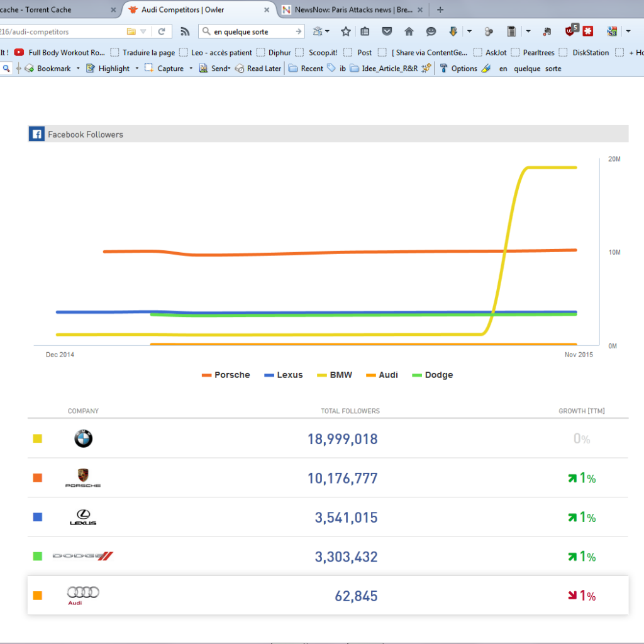Open the Highlight dropdown arrow
This screenshot has height=644, width=644.
tap(136, 69)
